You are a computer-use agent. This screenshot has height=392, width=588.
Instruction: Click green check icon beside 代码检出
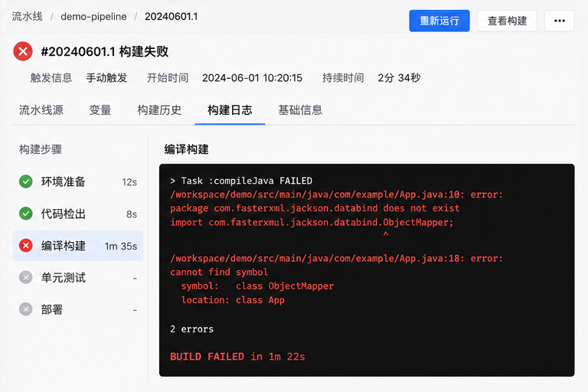pyautogui.click(x=26, y=214)
